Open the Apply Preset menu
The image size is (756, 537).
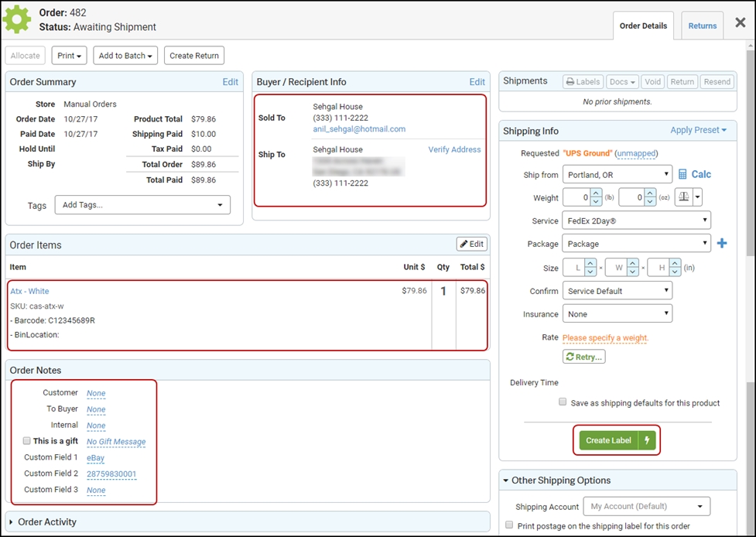[698, 130]
